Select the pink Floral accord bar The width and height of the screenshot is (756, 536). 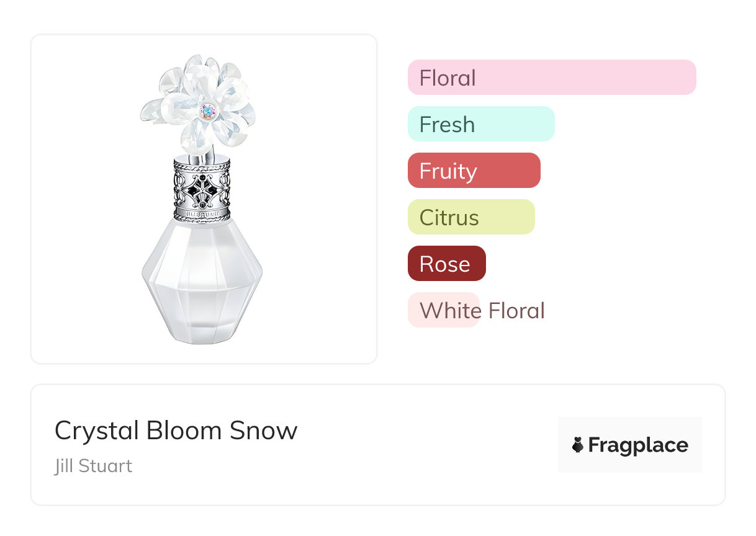(x=551, y=78)
